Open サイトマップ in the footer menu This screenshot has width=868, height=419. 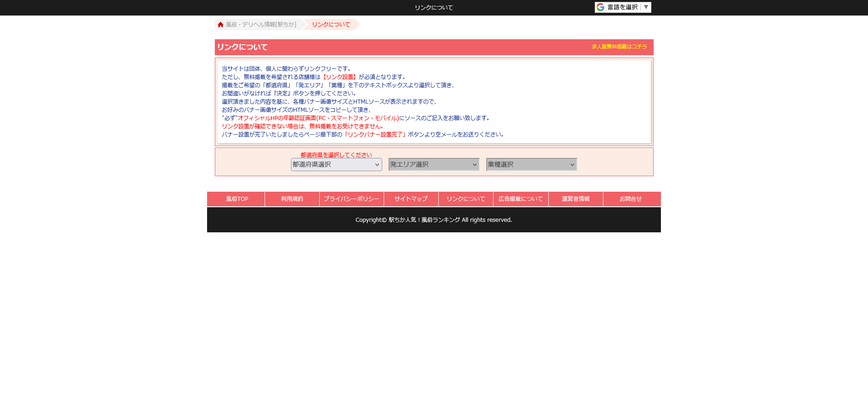point(411,199)
